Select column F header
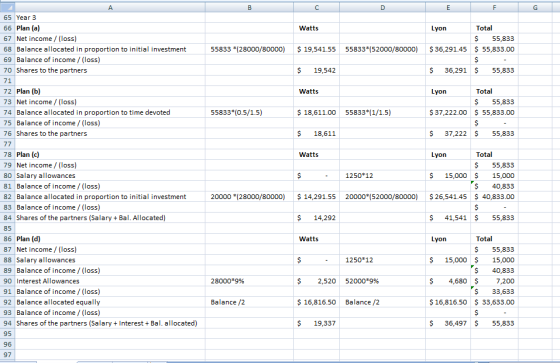This screenshot has height=363, width=560. coord(494,7)
